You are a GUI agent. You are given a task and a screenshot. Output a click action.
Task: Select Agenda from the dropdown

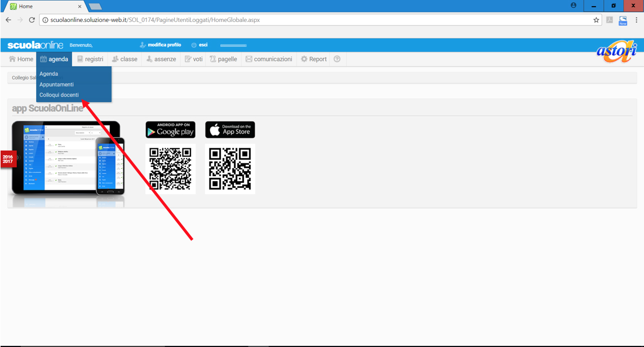click(x=48, y=73)
